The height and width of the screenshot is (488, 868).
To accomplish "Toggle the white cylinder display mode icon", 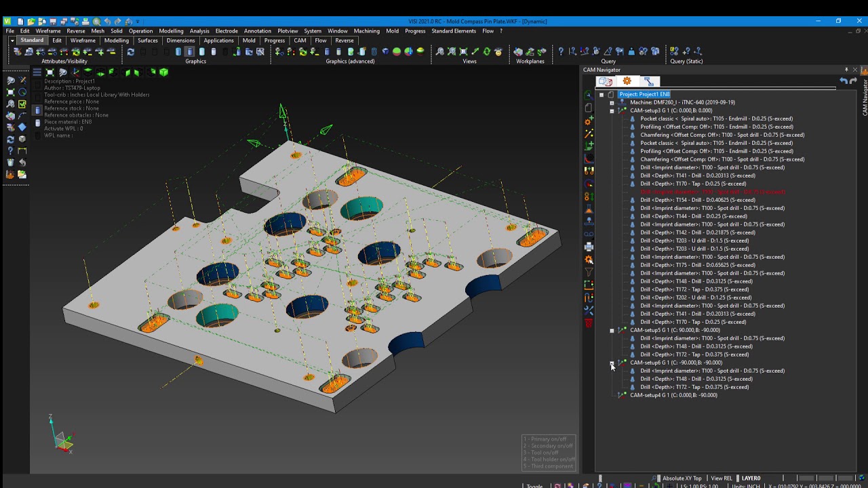I will 214,52.
